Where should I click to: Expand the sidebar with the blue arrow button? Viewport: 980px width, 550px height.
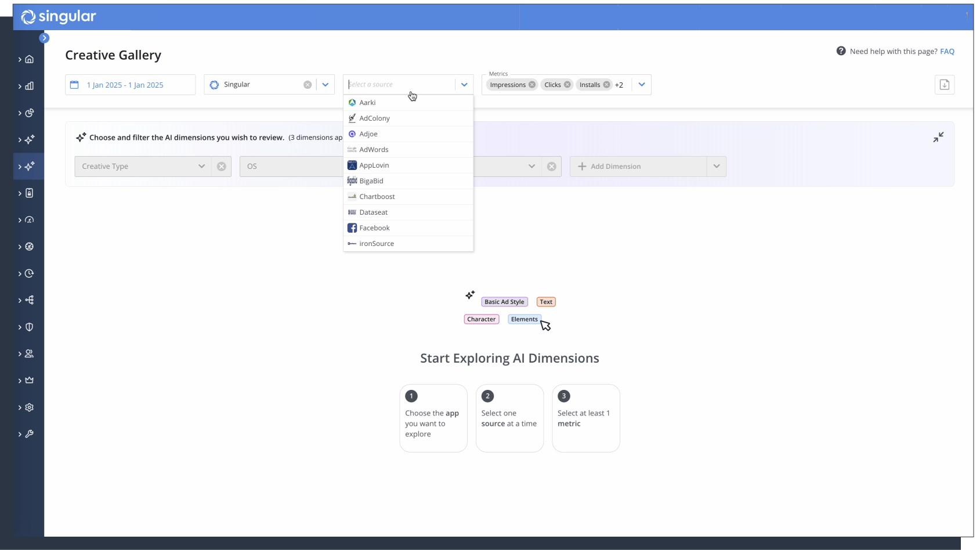44,38
